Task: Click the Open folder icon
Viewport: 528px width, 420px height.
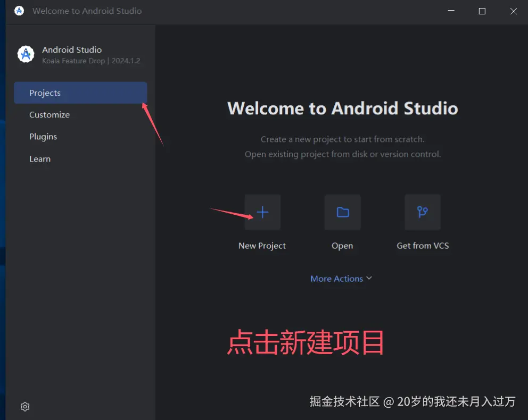Action: [x=342, y=212]
